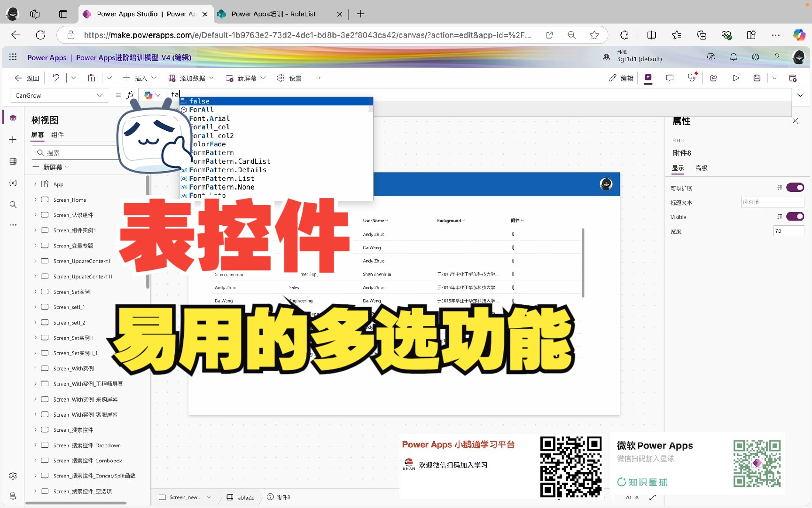
Task: Click the undo icon in command bar
Action: [56, 78]
